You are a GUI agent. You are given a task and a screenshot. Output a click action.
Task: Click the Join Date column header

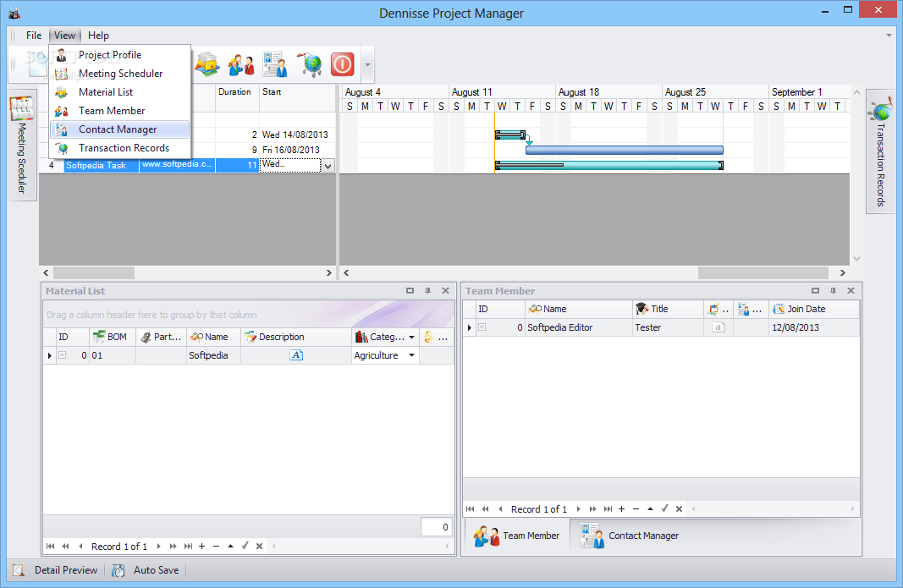pos(814,310)
